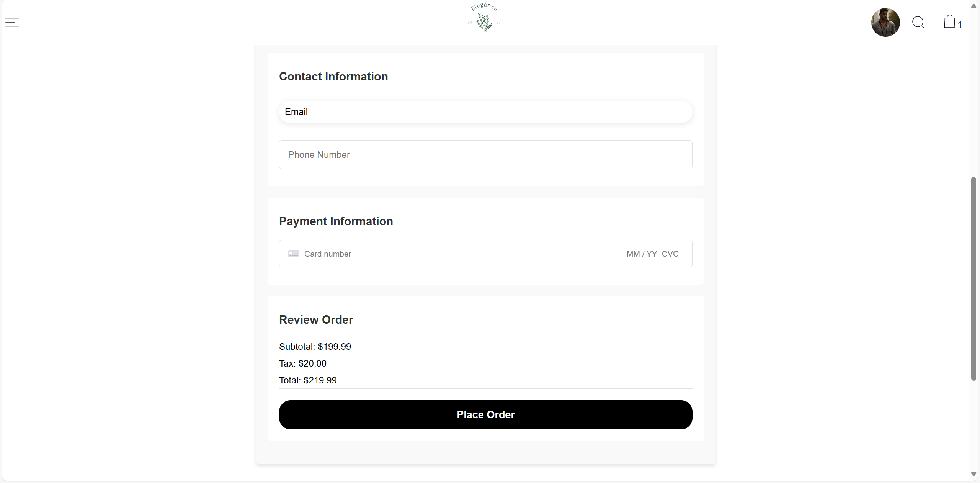This screenshot has width=980, height=483.
Task: Focus the Email input field
Action: [x=485, y=112]
